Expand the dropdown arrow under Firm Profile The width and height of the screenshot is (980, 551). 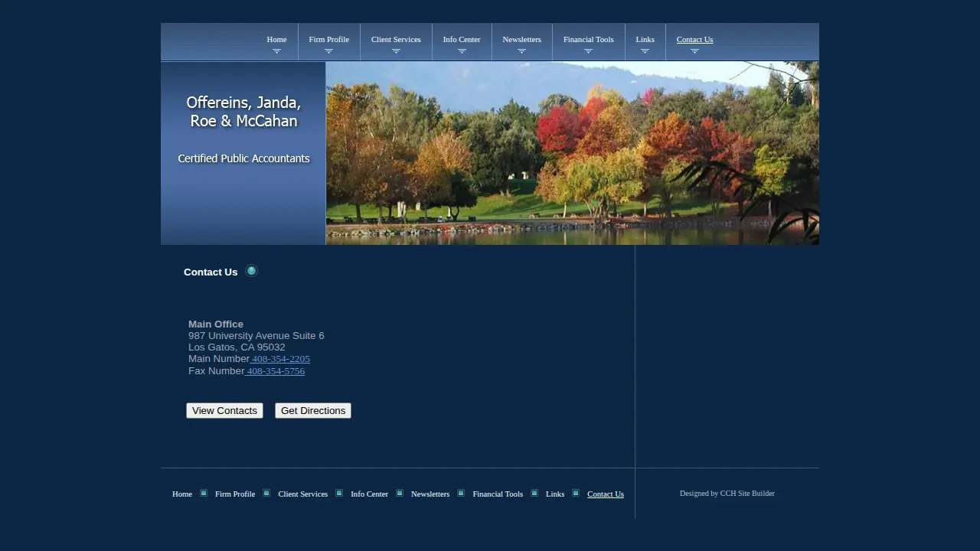pyautogui.click(x=328, y=51)
